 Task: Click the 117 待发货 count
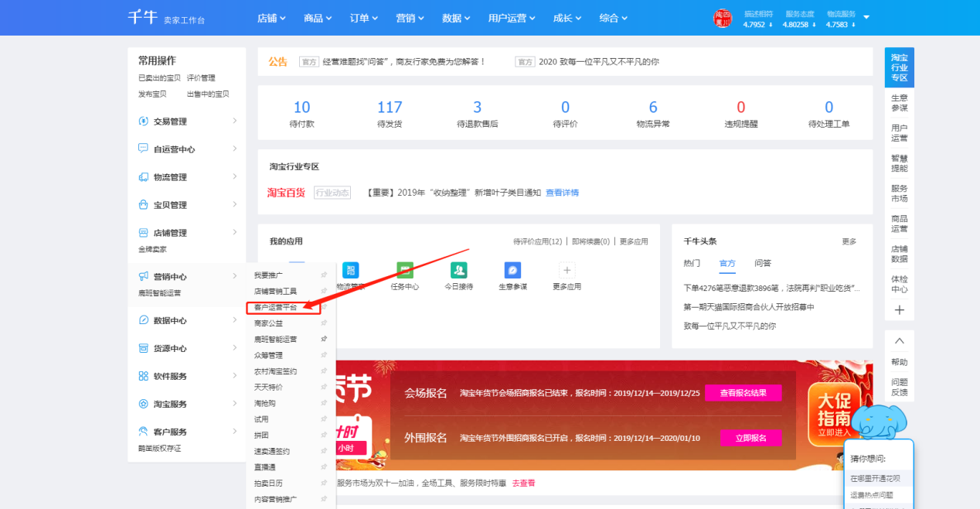coord(390,108)
